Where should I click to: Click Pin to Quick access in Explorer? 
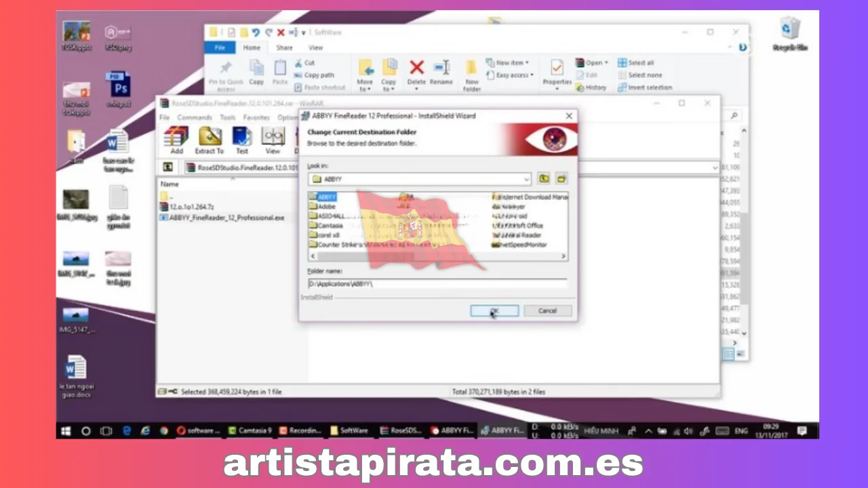226,75
